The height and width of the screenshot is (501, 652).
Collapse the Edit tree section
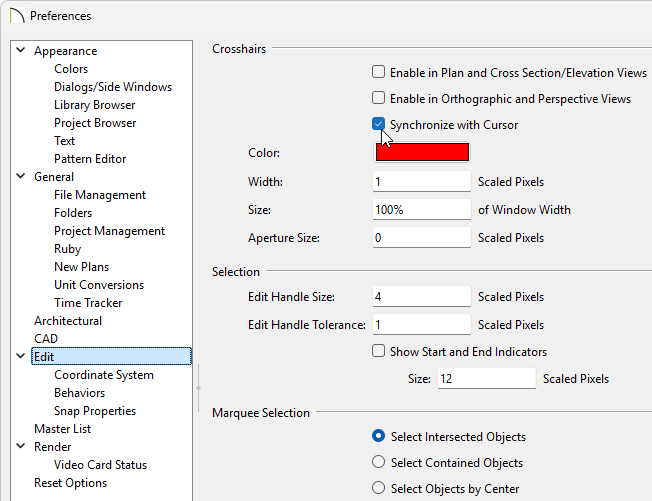tap(20, 356)
